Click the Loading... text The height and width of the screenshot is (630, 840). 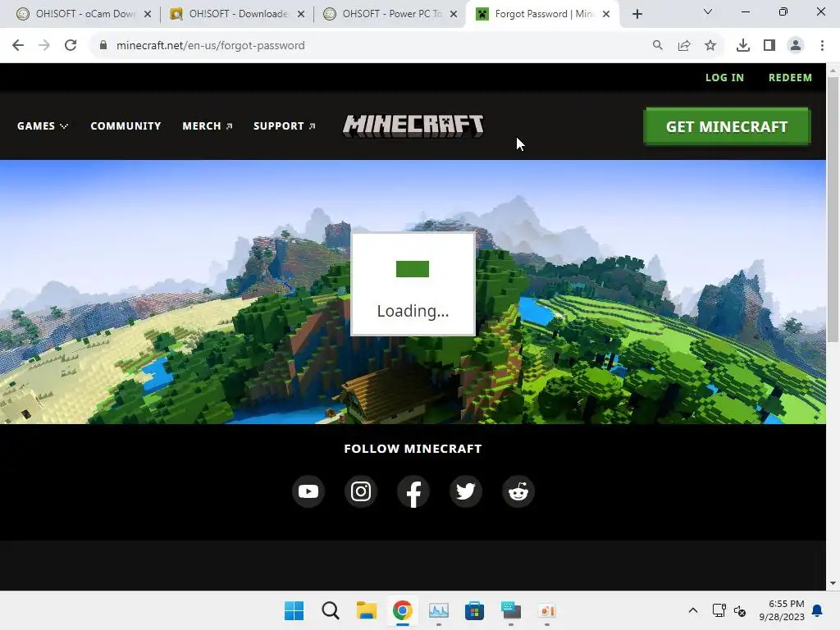pyautogui.click(x=413, y=311)
